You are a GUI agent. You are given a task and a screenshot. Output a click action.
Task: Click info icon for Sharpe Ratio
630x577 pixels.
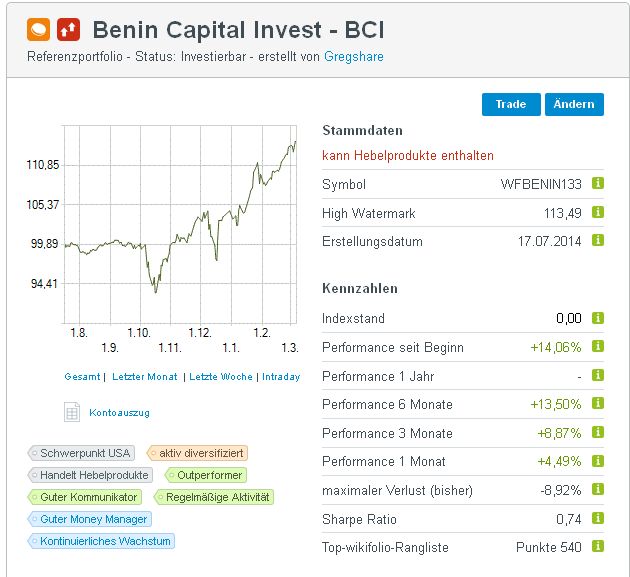click(598, 519)
